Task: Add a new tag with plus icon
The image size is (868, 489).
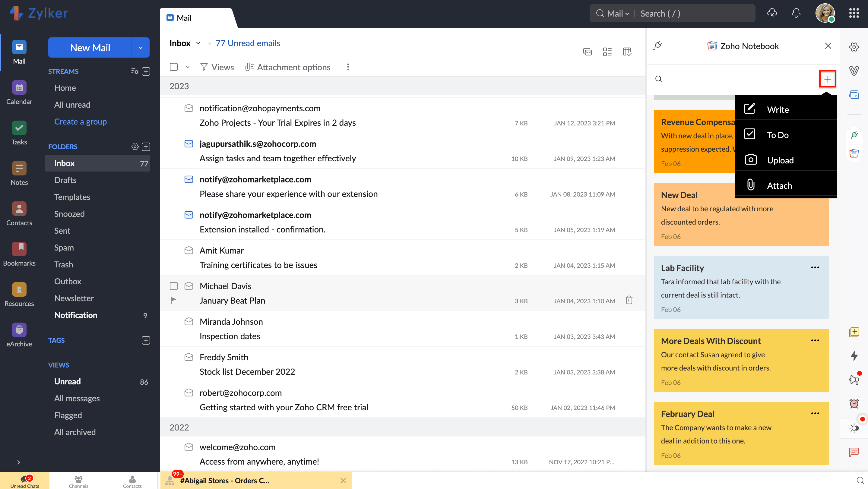Action: point(146,340)
